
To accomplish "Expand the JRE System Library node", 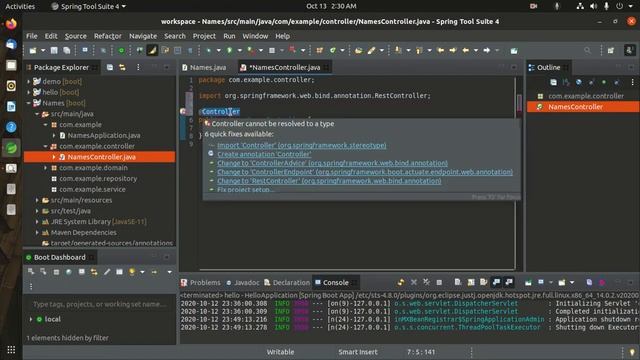I will pos(37,222).
